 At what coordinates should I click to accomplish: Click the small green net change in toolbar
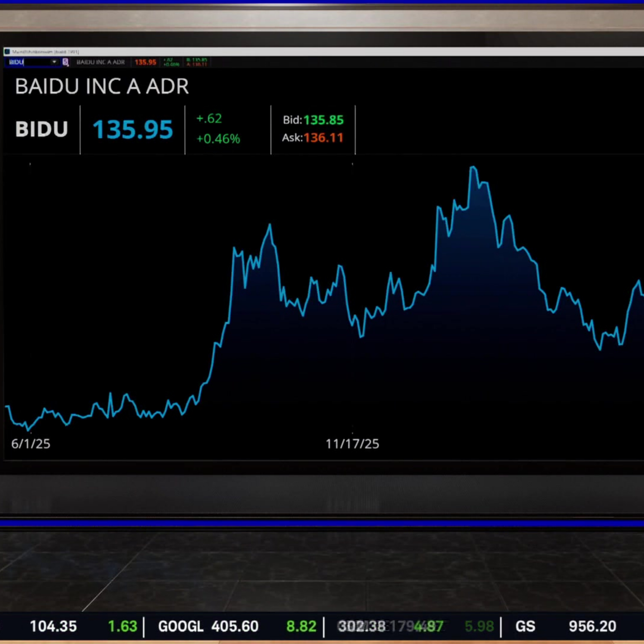[x=171, y=62]
